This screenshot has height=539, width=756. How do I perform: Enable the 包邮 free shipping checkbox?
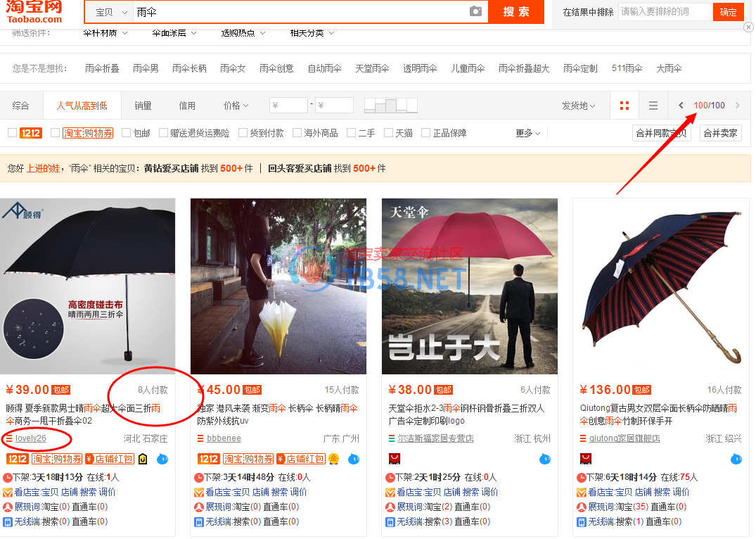click(x=127, y=133)
